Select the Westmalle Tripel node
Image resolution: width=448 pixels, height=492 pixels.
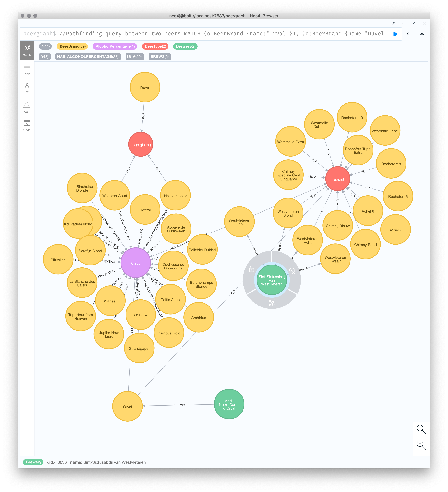coord(385,131)
